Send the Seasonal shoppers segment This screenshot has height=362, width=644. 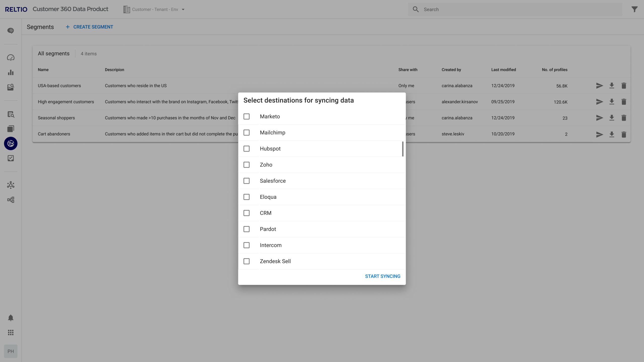[599, 118]
